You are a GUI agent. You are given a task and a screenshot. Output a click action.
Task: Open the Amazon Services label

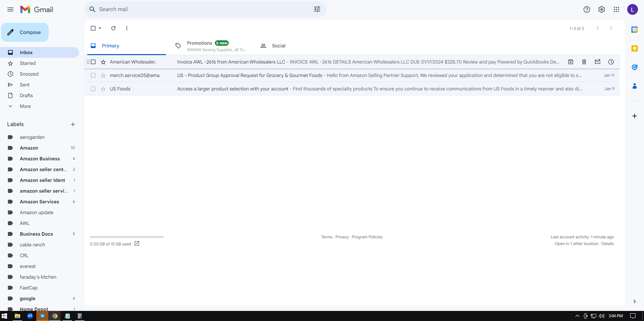pos(39,202)
